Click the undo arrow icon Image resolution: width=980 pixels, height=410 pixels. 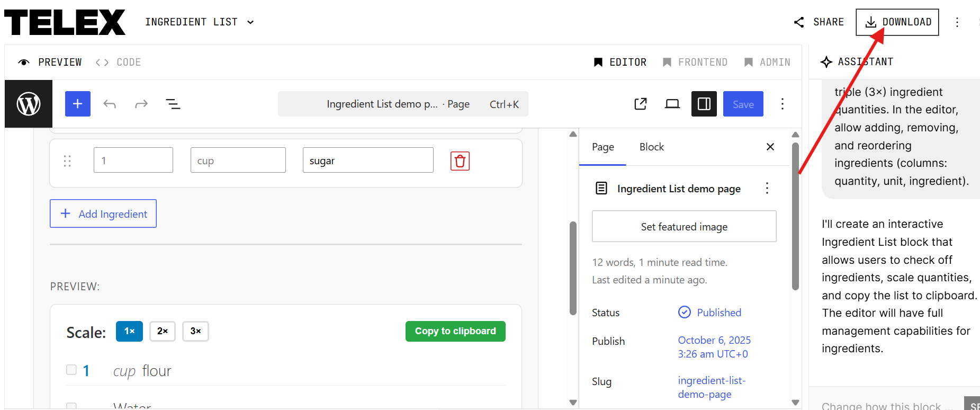pos(110,104)
